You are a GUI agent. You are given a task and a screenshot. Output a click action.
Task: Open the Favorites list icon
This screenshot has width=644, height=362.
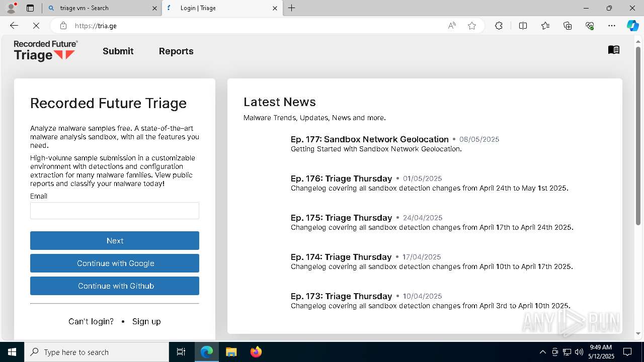point(545,26)
